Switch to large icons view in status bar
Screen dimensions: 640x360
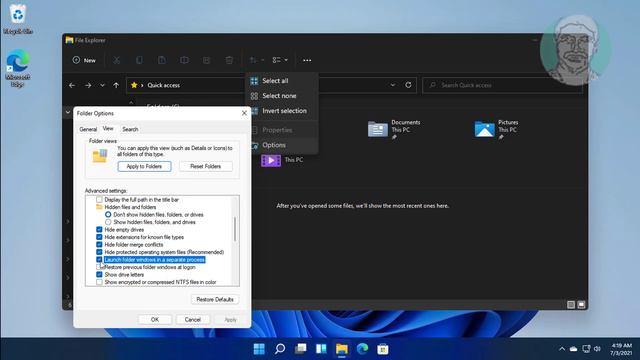click(x=581, y=304)
